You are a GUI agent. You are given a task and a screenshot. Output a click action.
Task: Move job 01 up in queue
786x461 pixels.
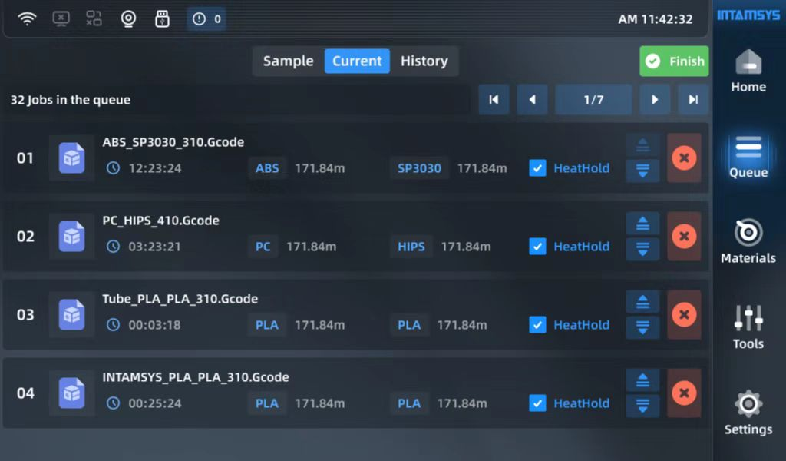[643, 145]
